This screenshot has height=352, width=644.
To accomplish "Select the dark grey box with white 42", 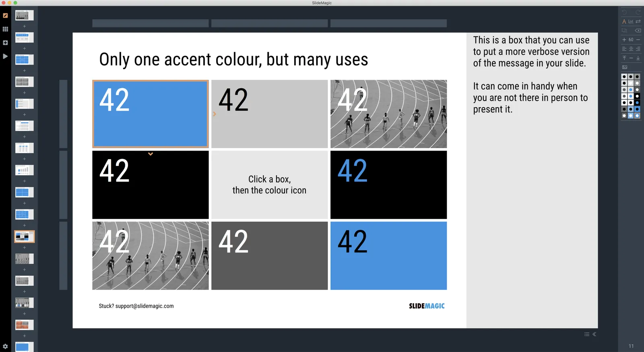I will (x=270, y=256).
